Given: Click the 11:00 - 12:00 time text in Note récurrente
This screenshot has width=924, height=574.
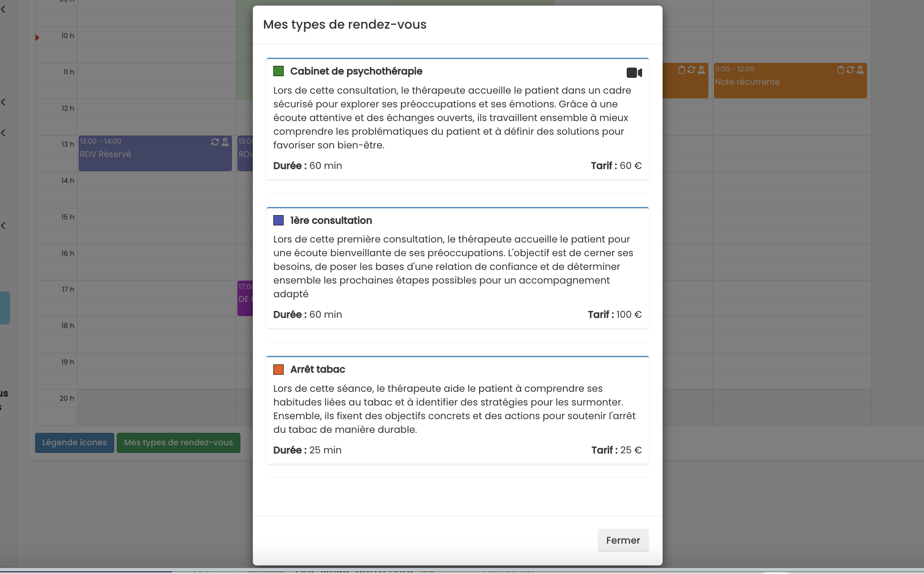Looking at the screenshot, I should 734,69.
